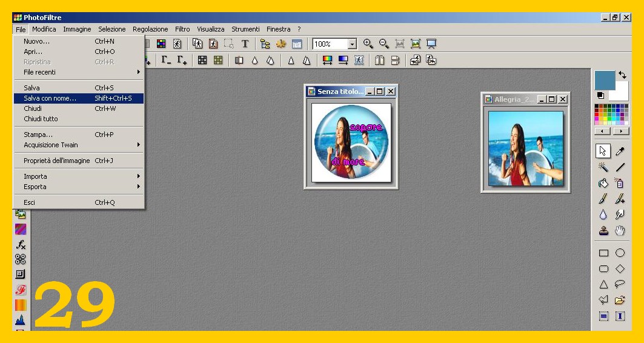Click the Zoom out magnifier icon
This screenshot has width=644, height=343.
click(x=383, y=44)
